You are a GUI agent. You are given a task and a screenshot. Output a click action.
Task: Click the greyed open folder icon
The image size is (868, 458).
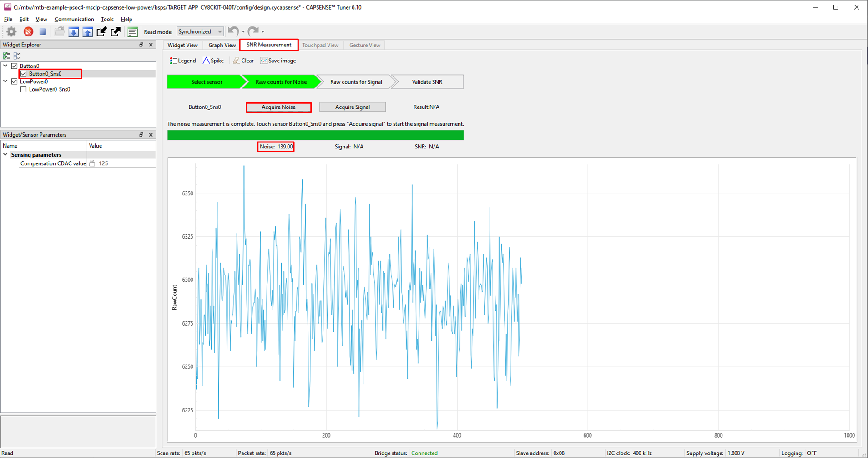coord(59,31)
